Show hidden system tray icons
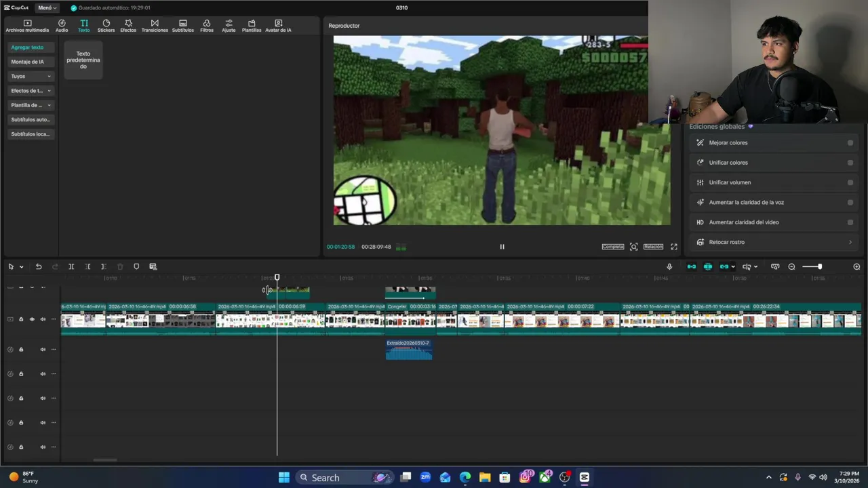 [x=768, y=477]
